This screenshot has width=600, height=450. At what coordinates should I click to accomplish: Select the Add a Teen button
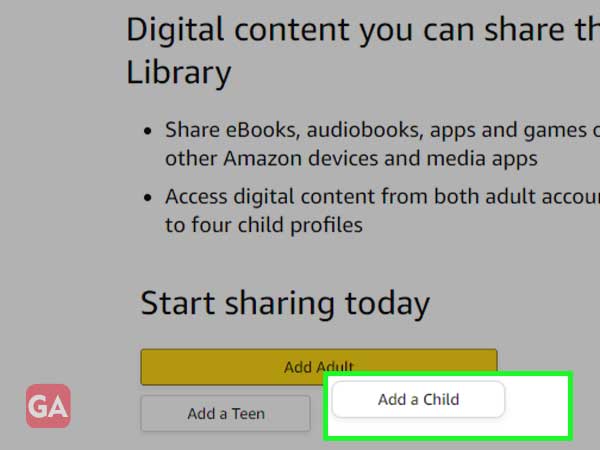tap(225, 414)
